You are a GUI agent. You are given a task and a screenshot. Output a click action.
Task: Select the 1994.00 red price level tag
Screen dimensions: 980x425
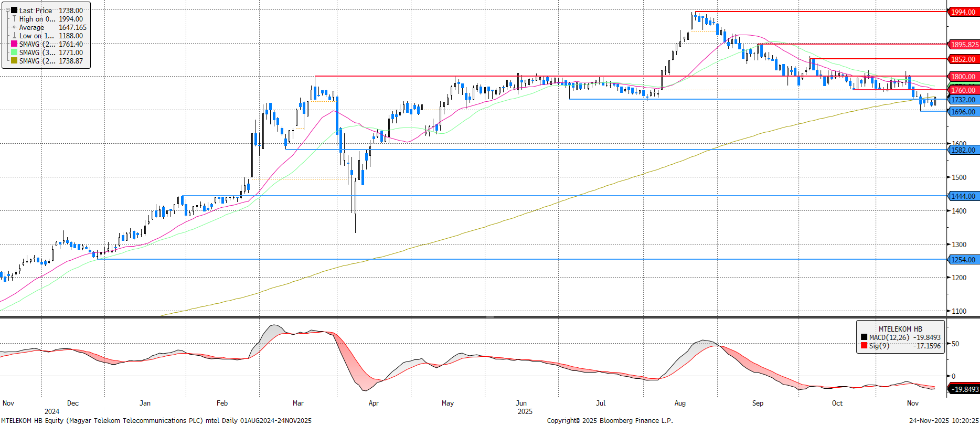[x=963, y=12]
